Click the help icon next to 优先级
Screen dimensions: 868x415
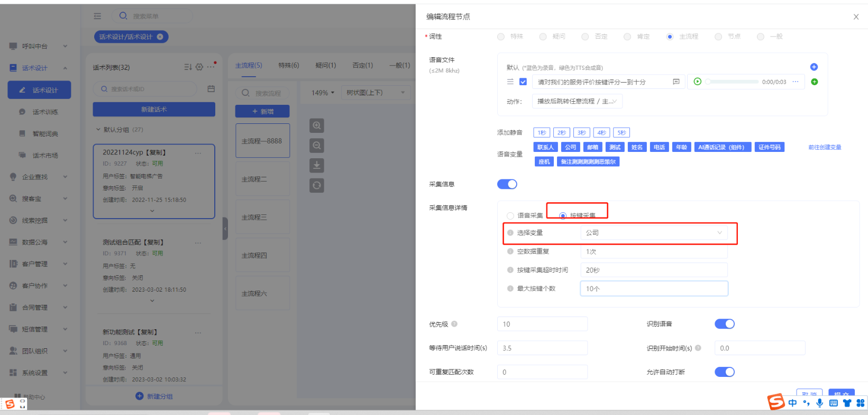coord(454,324)
